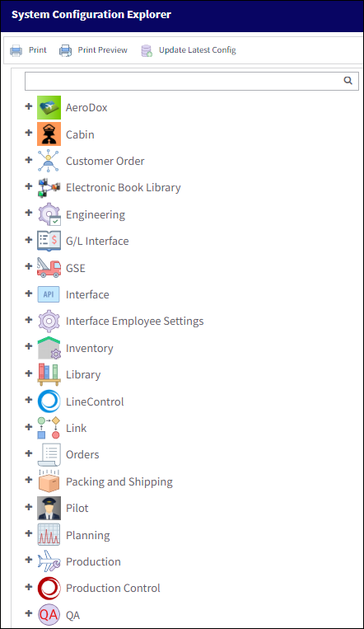The width and height of the screenshot is (364, 629).
Task: Click the GSE tow truck icon
Action: pyautogui.click(x=49, y=268)
